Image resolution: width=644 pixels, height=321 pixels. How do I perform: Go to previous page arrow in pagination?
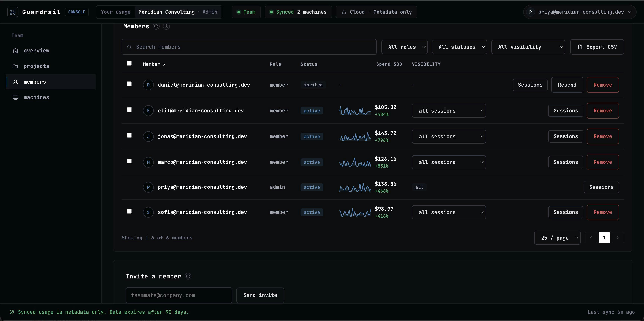(x=591, y=238)
